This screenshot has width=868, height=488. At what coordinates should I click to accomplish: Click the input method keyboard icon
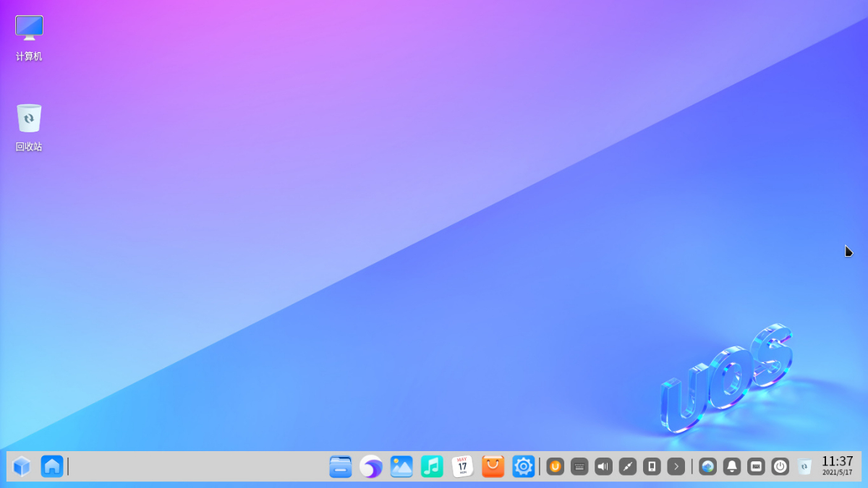pos(756,466)
